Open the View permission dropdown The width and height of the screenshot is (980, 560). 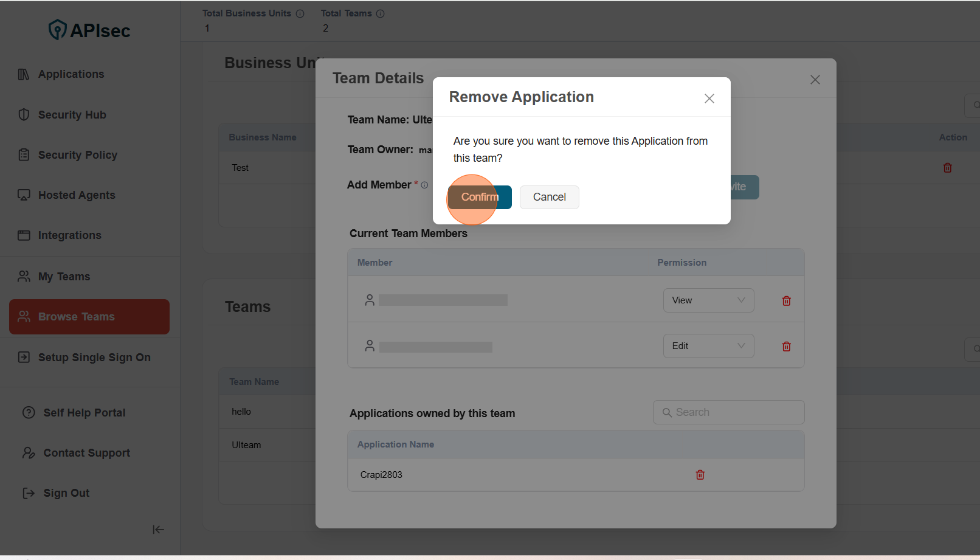coord(708,300)
